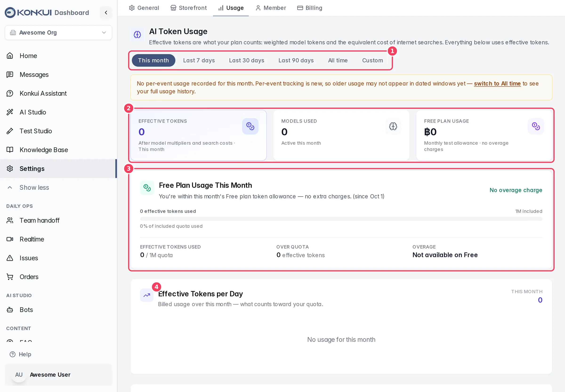Click the Settings gear icon in sidebar
Screen dimensions: 565x392
[x=10, y=169]
